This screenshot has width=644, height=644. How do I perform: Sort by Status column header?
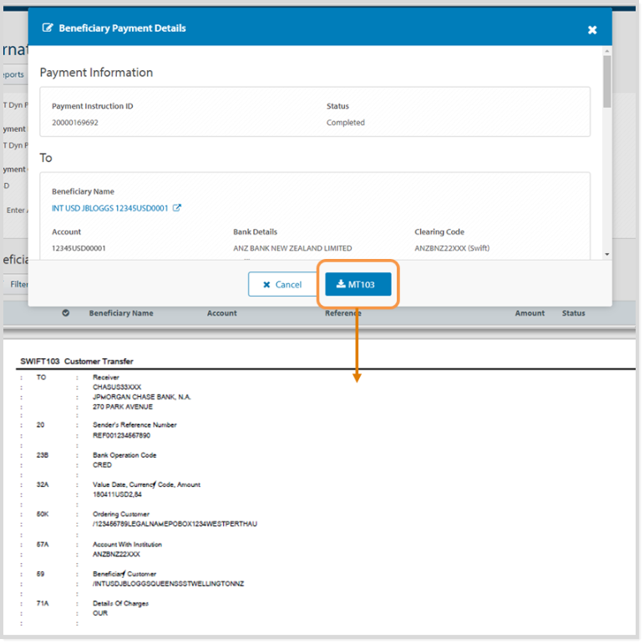click(573, 314)
